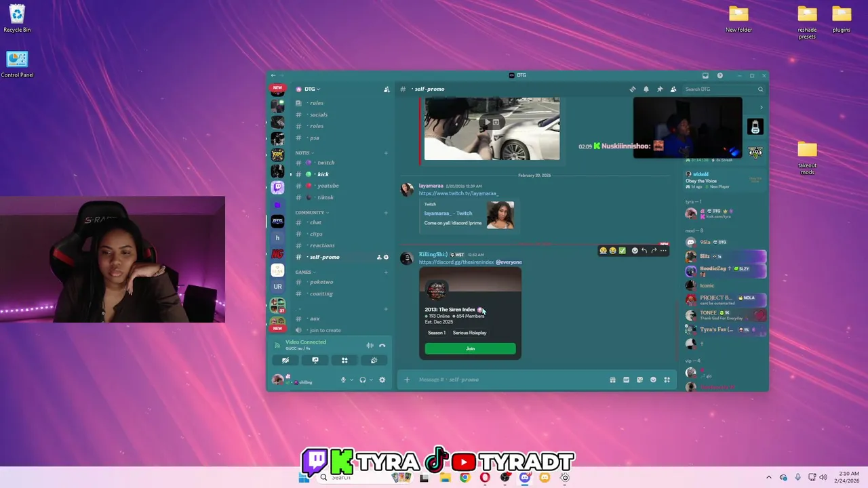The image size is (868, 488).
Task: Open the Twitch server icon in sidebar
Action: pyautogui.click(x=277, y=188)
